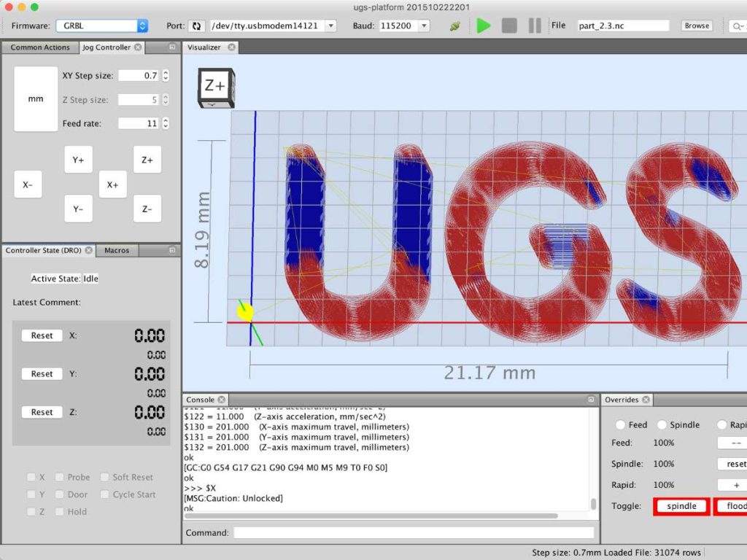Toggle the mm units button
The image size is (747, 560).
coord(36,98)
